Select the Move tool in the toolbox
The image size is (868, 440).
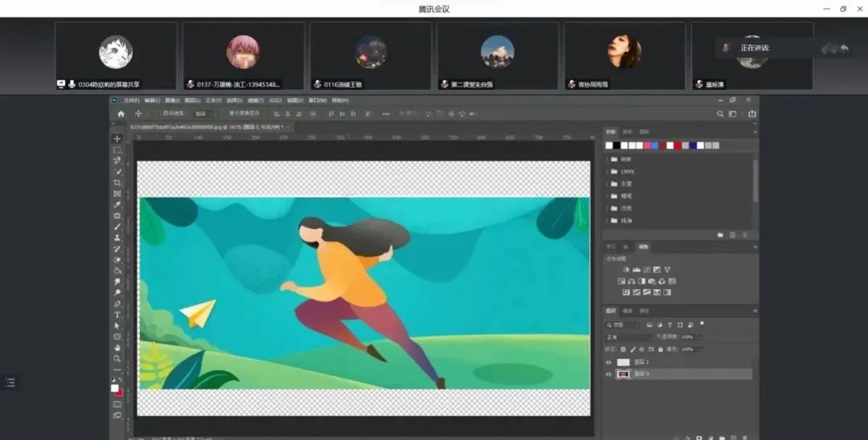(117, 139)
